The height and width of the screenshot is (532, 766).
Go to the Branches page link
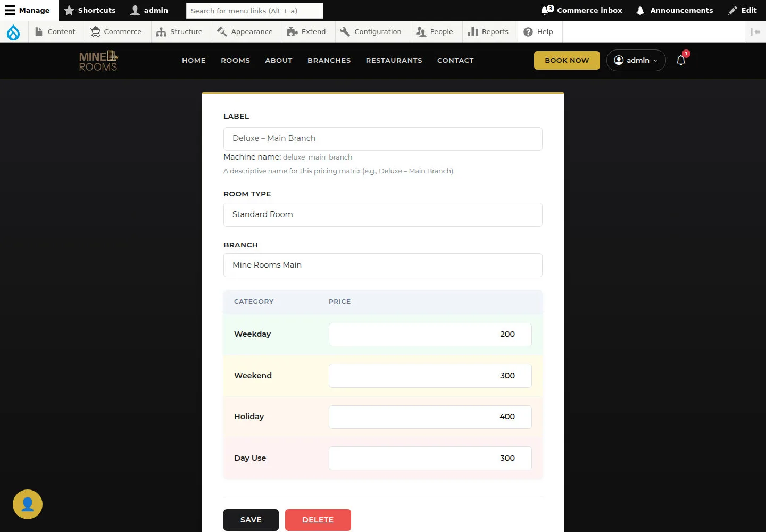329,61
